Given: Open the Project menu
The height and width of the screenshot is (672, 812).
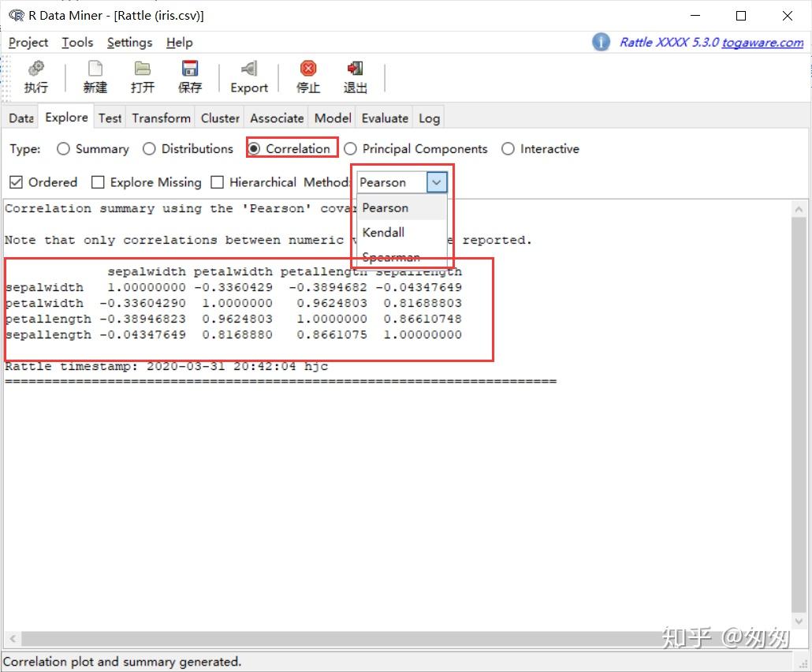Looking at the screenshot, I should click(x=28, y=43).
